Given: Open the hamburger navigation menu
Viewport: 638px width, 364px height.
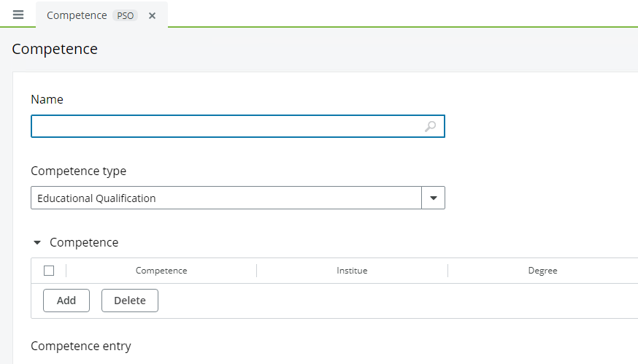Looking at the screenshot, I should (18, 15).
